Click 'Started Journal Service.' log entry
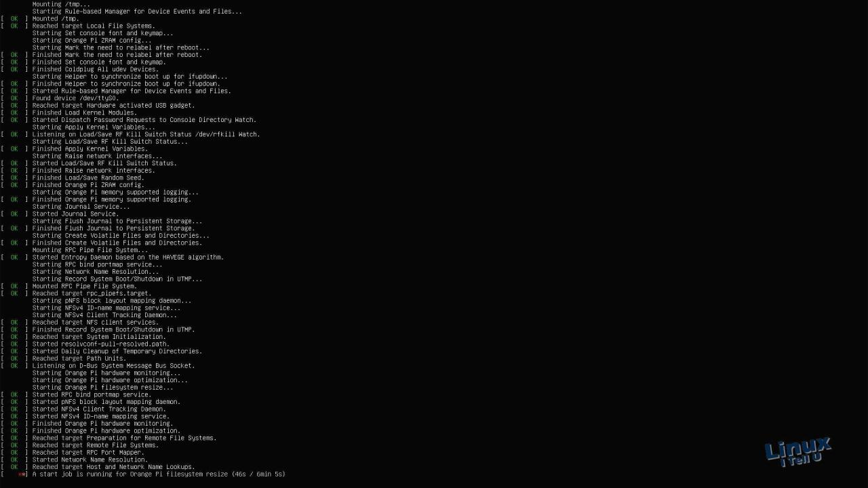The height and width of the screenshot is (488, 868). coord(75,214)
